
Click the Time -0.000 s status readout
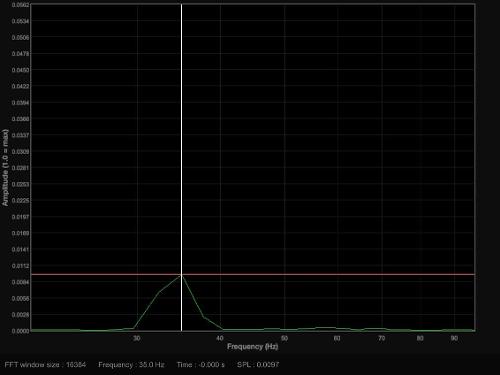(201, 365)
